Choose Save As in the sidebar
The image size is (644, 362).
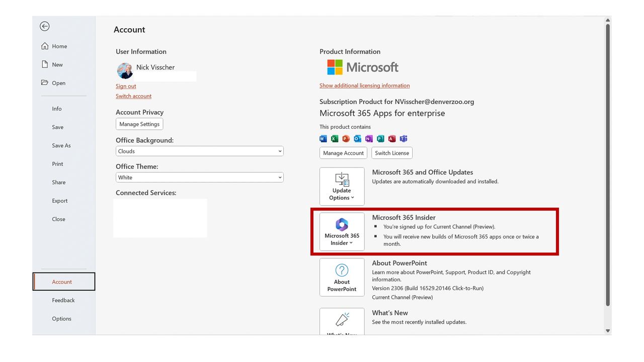[61, 146]
